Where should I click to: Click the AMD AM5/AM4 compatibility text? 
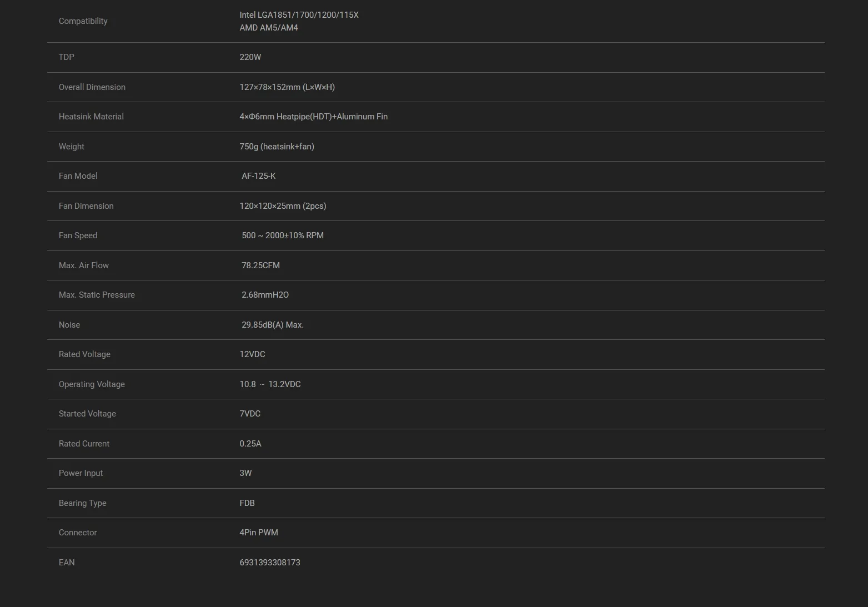[269, 28]
